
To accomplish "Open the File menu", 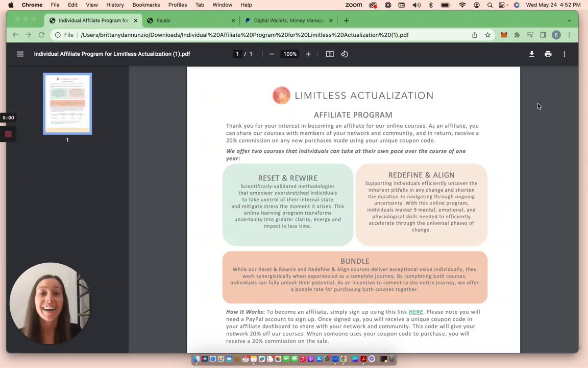I will [55, 5].
